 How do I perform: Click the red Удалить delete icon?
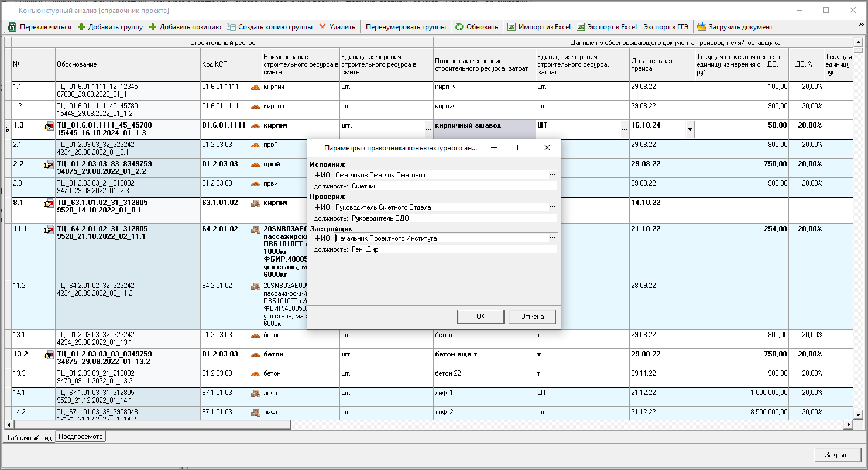[323, 27]
